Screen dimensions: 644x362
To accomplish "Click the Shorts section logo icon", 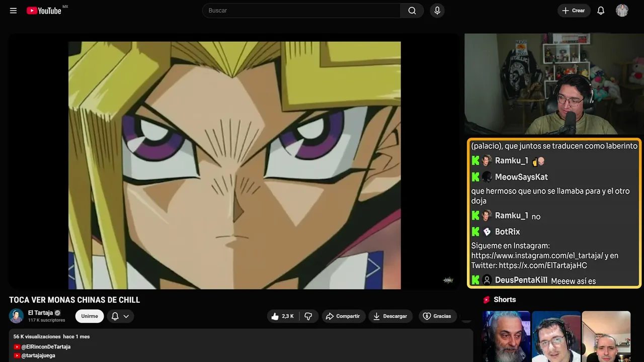I will pyautogui.click(x=487, y=300).
